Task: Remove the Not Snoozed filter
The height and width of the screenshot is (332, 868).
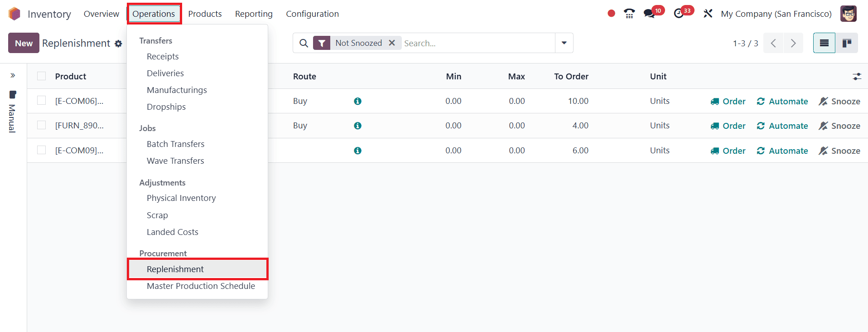Action: click(x=392, y=43)
